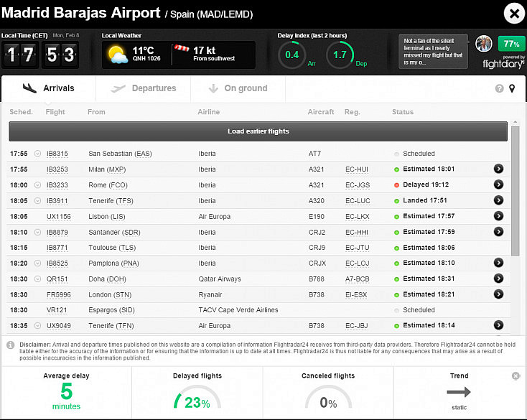Open registration link EC-HHI

click(357, 233)
